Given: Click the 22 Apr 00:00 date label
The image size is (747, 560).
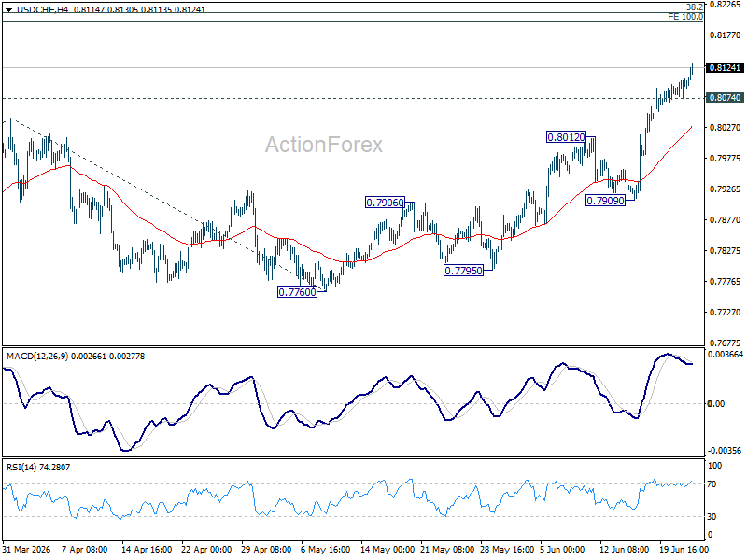Looking at the screenshot, I should [206, 550].
